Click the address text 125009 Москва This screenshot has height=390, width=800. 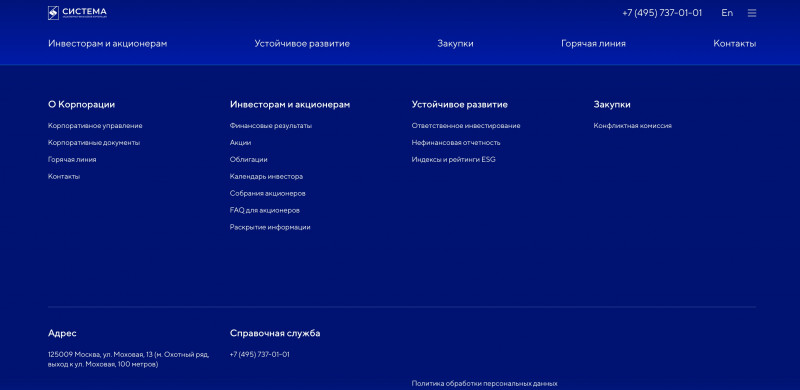click(129, 359)
